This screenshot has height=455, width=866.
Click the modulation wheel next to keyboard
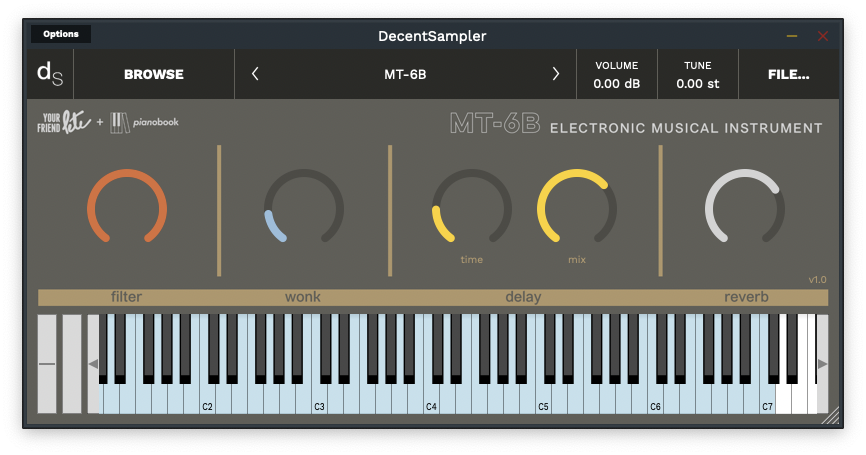click(x=72, y=364)
